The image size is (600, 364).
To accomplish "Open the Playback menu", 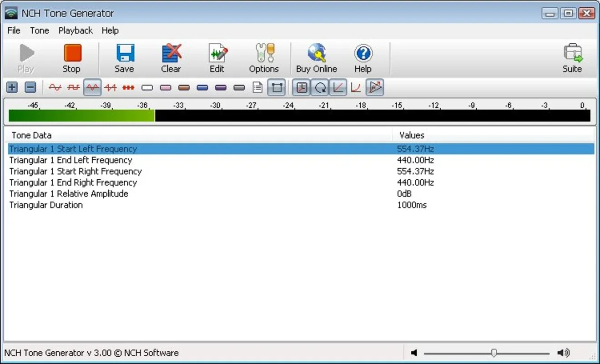I will click(x=76, y=30).
